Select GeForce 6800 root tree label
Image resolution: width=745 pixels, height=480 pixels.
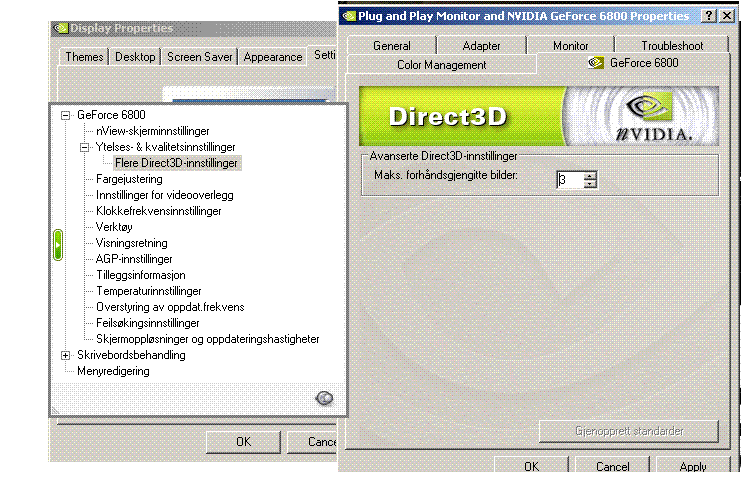pyautogui.click(x=111, y=115)
